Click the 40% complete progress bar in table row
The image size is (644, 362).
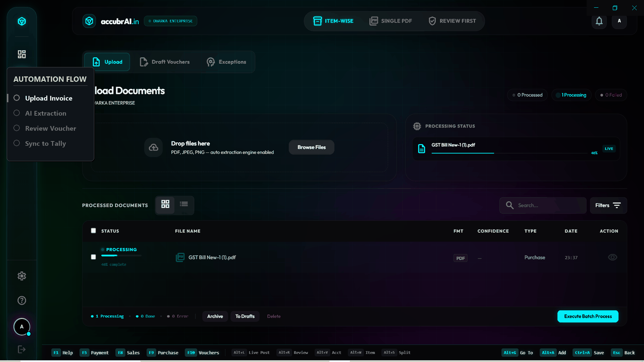point(121,256)
